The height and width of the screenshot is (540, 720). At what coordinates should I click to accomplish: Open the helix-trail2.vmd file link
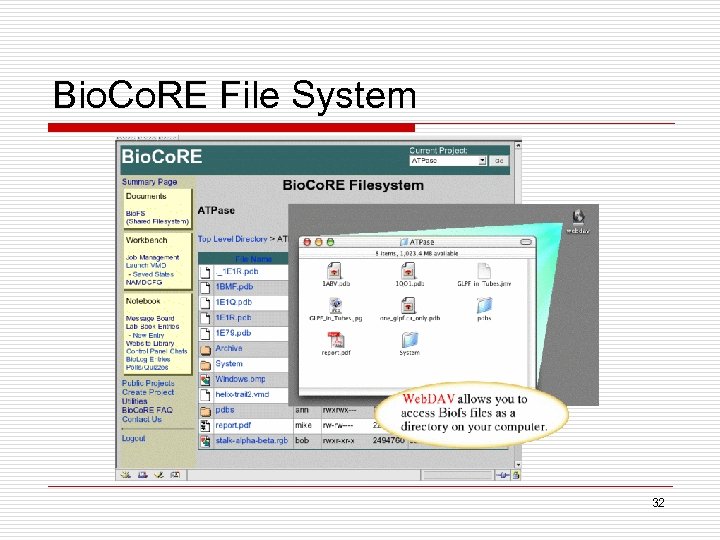(242, 394)
